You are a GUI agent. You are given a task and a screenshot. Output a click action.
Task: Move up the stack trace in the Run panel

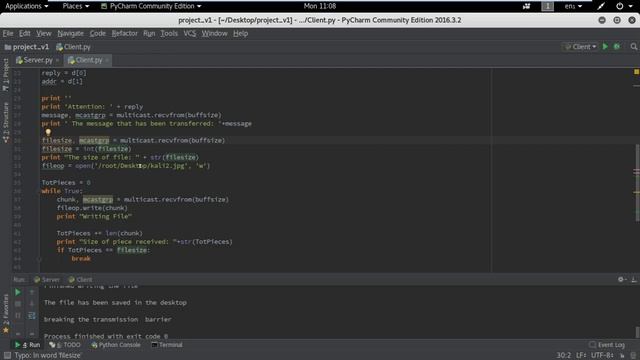point(32,292)
